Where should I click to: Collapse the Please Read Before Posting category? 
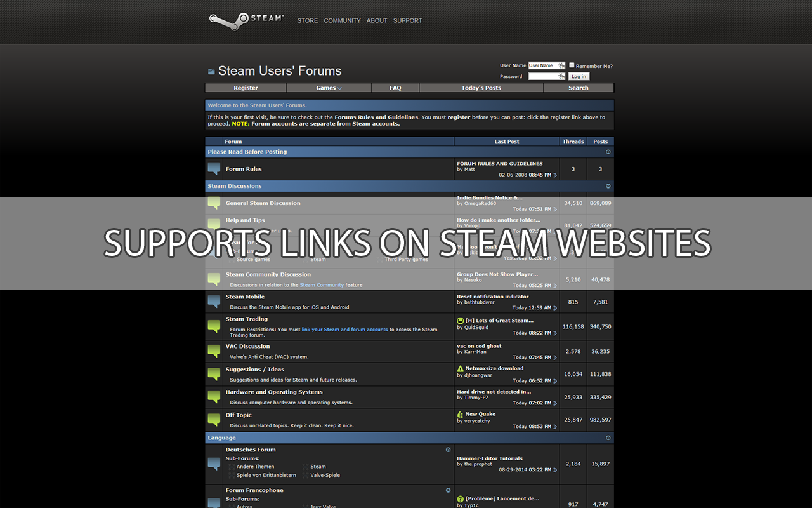point(608,152)
